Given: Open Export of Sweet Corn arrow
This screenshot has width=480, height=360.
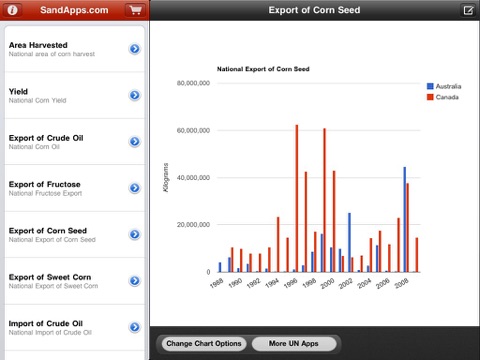Looking at the screenshot, I should (x=135, y=281).
